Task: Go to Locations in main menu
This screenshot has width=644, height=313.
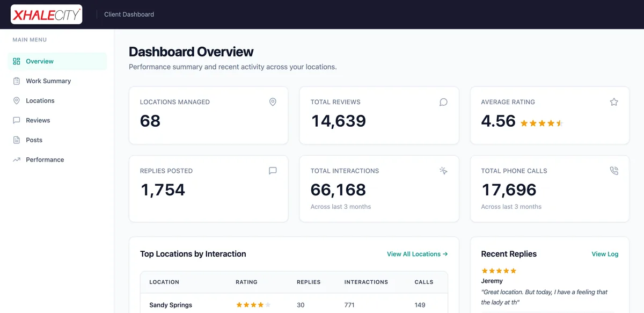Action: click(57, 101)
